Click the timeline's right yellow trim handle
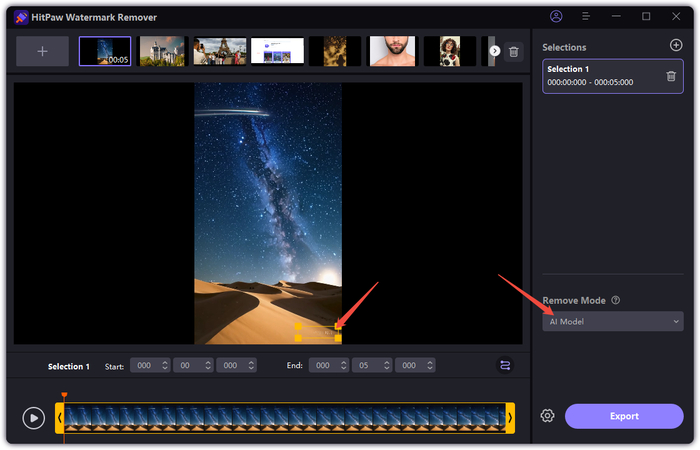The height and width of the screenshot is (450, 700). pos(510,417)
